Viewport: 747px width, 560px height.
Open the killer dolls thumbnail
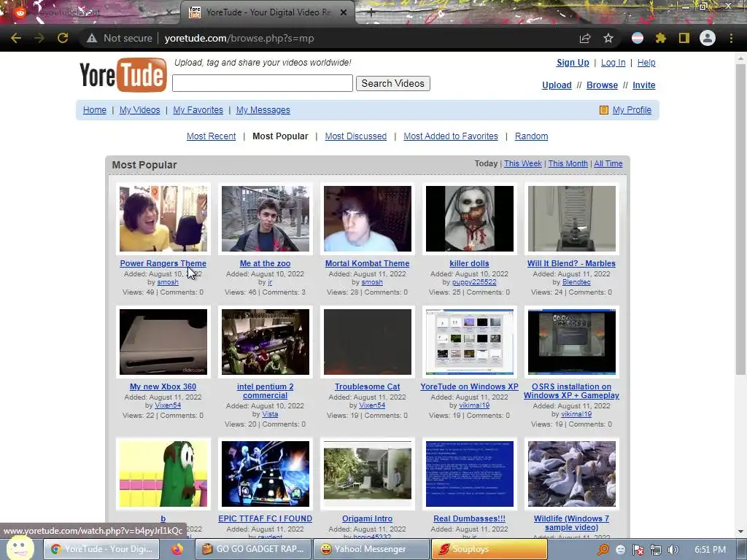[x=469, y=219]
